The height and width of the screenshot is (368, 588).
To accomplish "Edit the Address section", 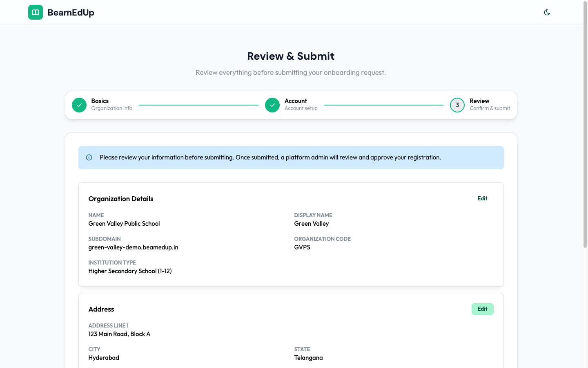I will pyautogui.click(x=482, y=309).
